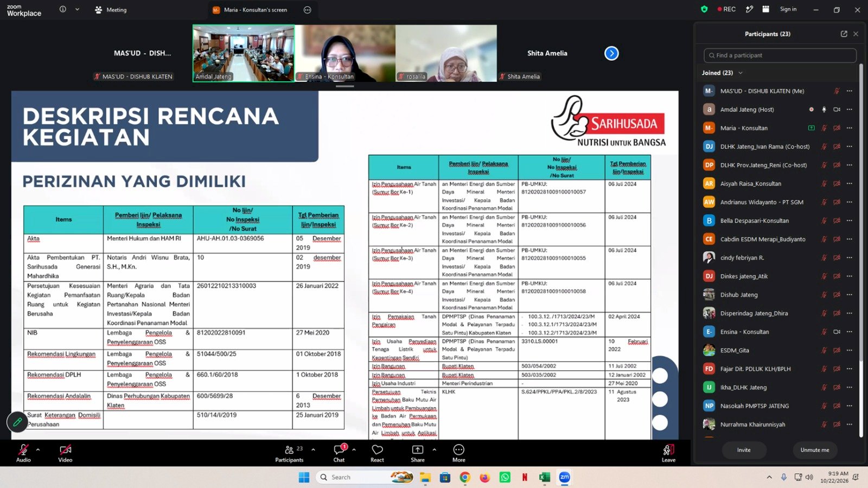Toggle Amdal Jateng's microphone icon

pos(824,110)
